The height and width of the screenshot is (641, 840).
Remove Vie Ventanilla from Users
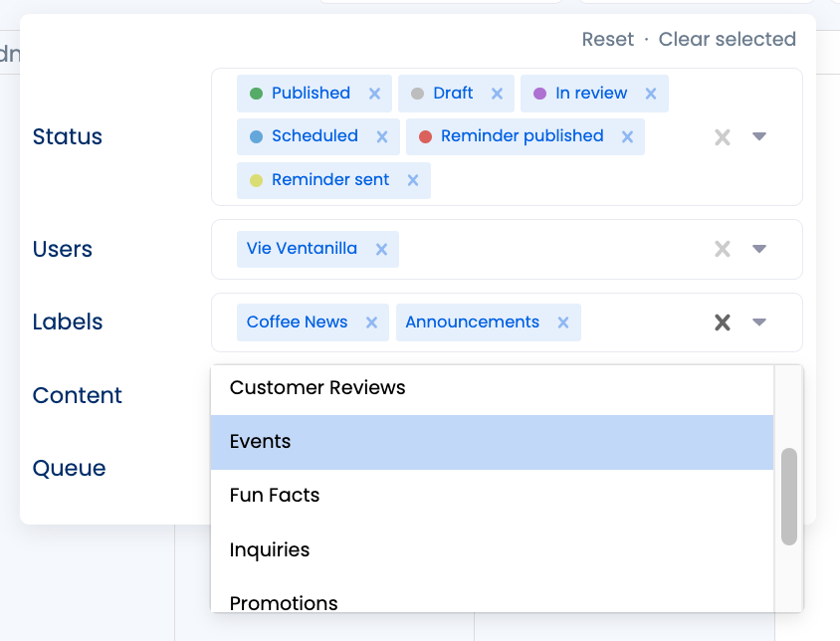coord(381,249)
